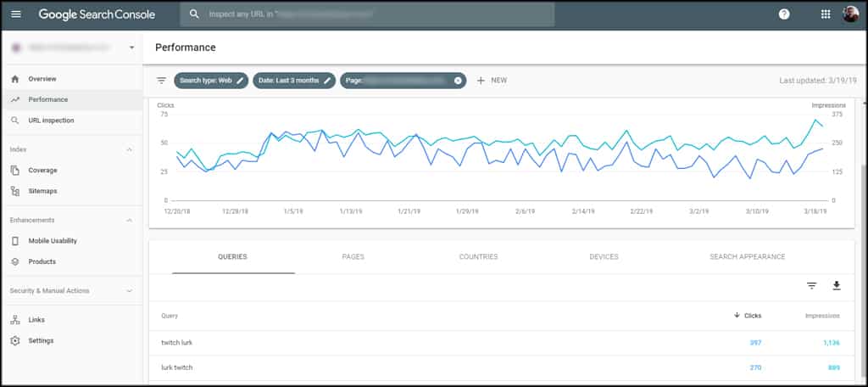Click the Mobile Usability phone icon
The width and height of the screenshot is (868, 387).
(15, 241)
